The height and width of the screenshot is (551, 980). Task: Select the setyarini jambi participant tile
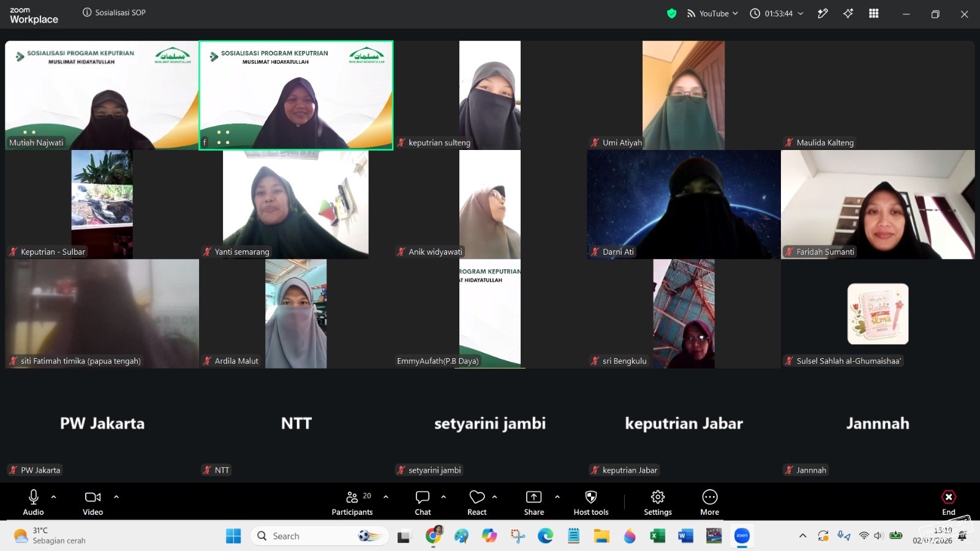[x=490, y=423]
